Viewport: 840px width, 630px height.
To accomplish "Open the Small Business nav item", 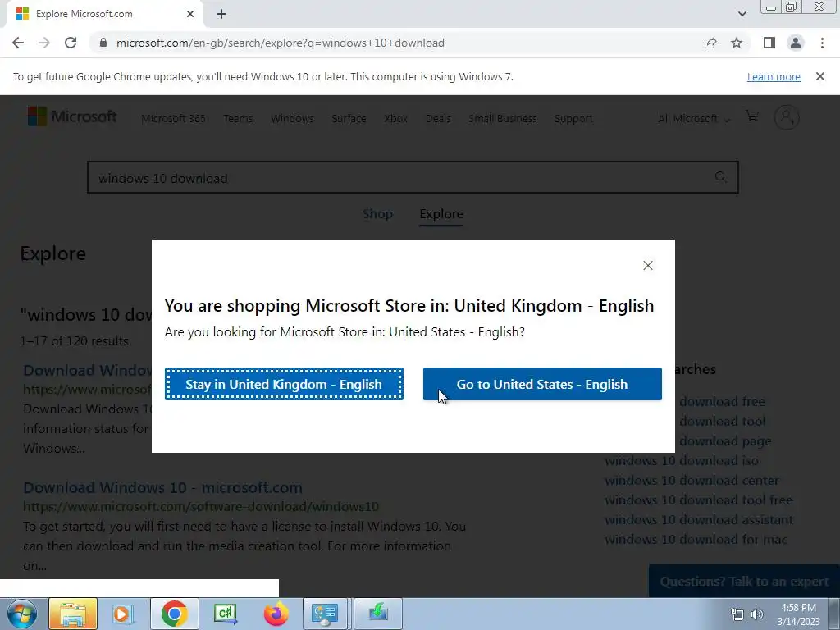I will (x=503, y=119).
